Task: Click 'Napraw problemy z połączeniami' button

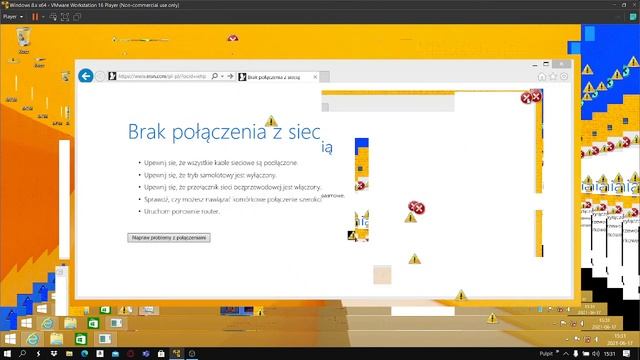Action: tap(169, 238)
